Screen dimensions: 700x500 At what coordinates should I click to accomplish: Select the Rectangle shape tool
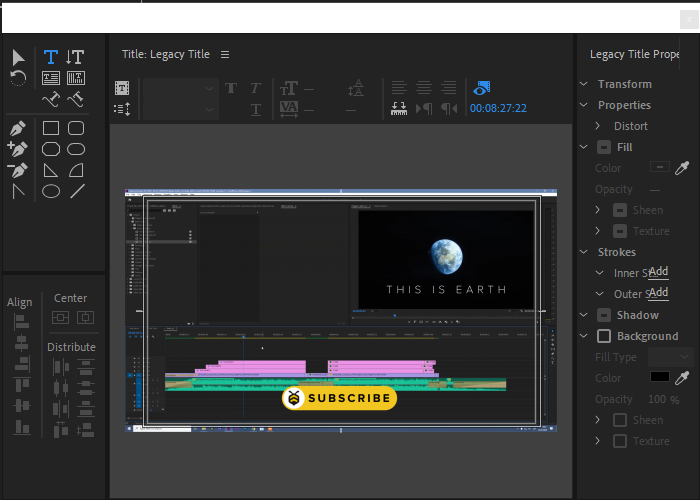[x=50, y=128]
